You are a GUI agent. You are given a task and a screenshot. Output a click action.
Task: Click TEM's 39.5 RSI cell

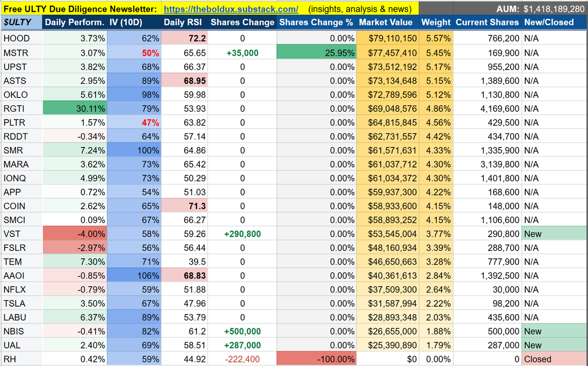pos(184,262)
